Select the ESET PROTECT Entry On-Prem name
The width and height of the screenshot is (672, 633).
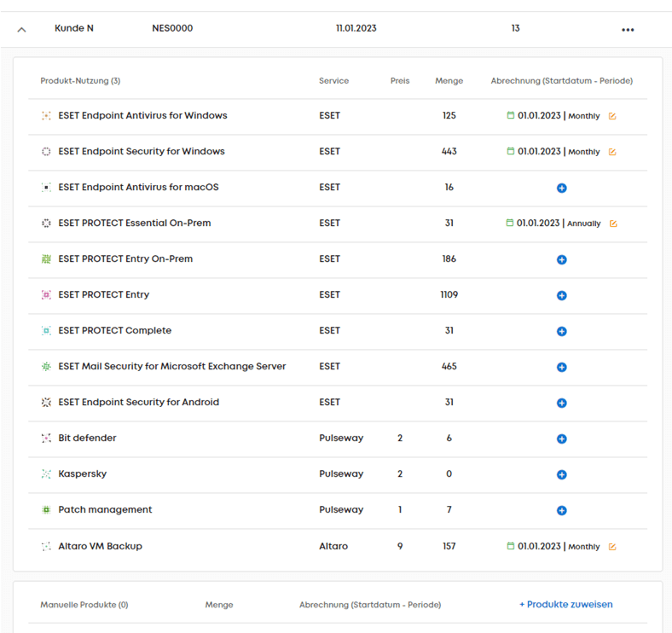click(x=125, y=258)
